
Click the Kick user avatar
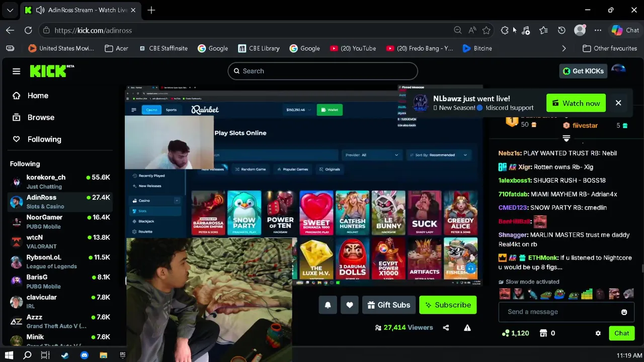tap(619, 71)
